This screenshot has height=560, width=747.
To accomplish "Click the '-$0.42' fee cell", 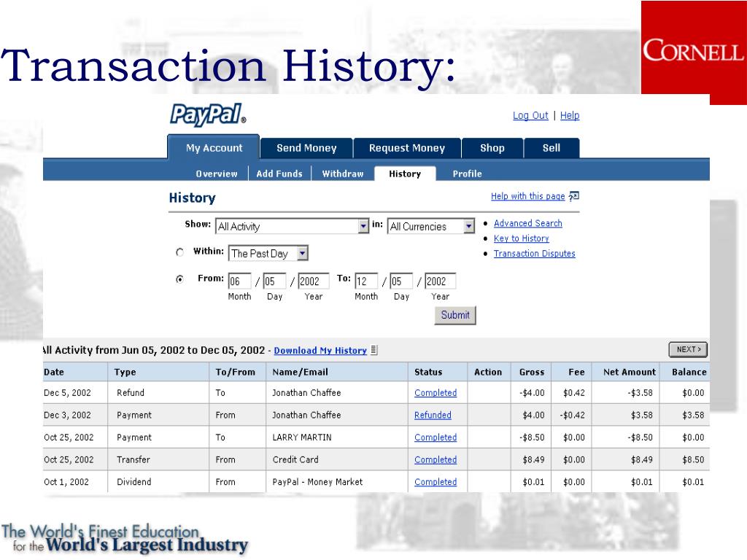I will (572, 415).
